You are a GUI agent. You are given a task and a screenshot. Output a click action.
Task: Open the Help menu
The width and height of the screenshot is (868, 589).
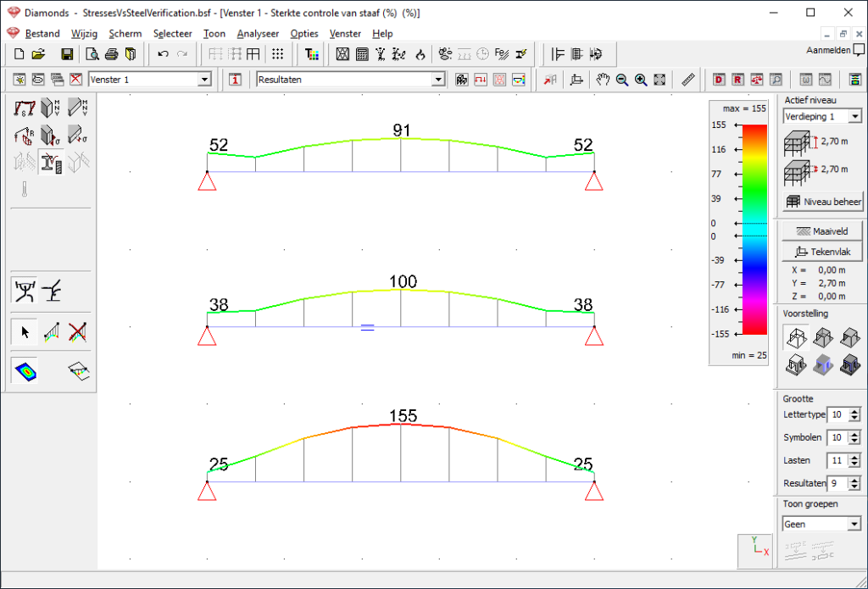(x=382, y=34)
